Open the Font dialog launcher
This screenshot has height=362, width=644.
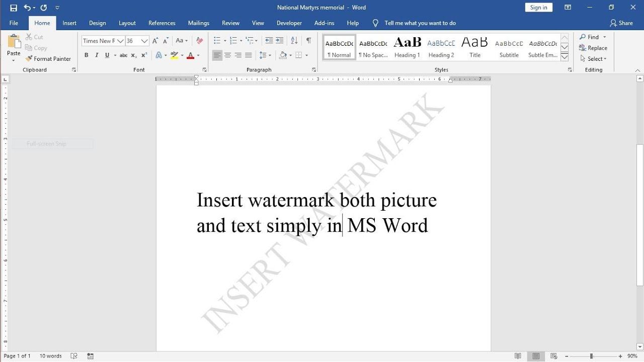pos(205,70)
